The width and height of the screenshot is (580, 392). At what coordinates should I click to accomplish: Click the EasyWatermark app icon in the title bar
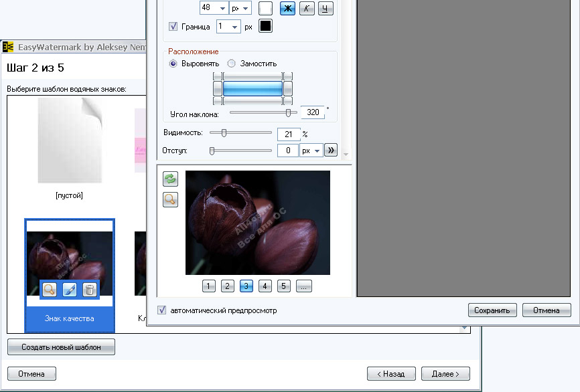coord(8,47)
